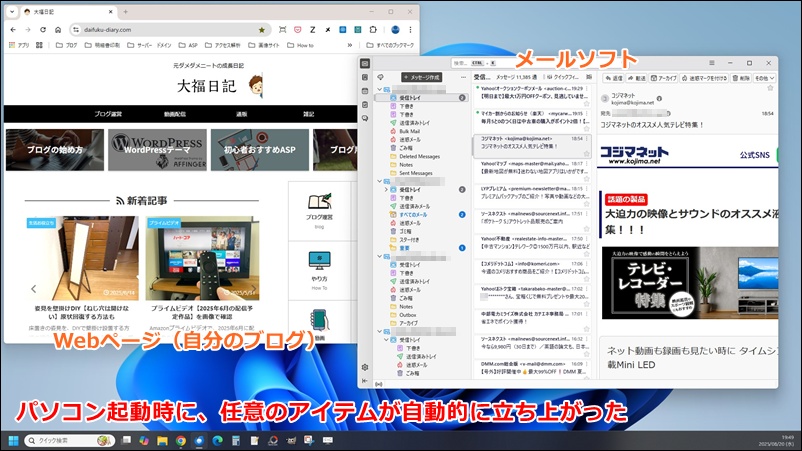Open mail app settings gear
The image size is (802, 451).
coord(365,367)
